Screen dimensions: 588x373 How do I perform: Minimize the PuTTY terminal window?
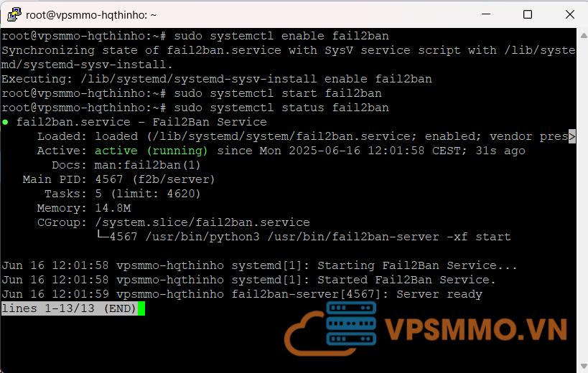(486, 14)
